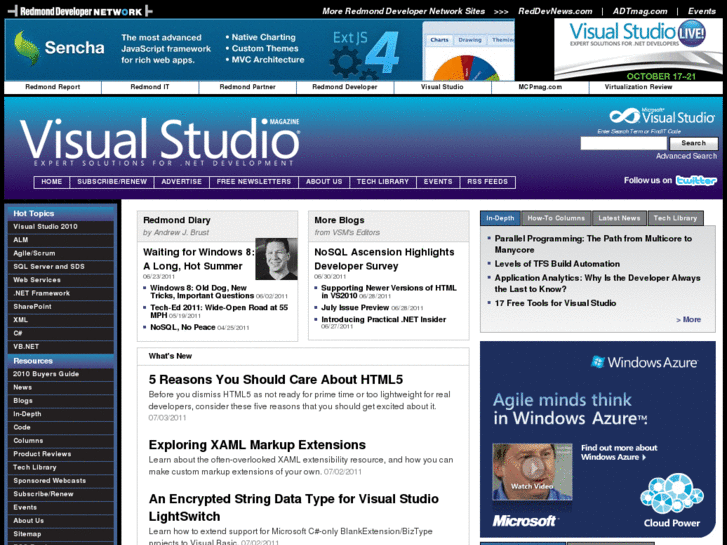Open 'Exploring XAML Markup Extensions' article
Image resolution: width=727 pixels, height=545 pixels.
(257, 445)
